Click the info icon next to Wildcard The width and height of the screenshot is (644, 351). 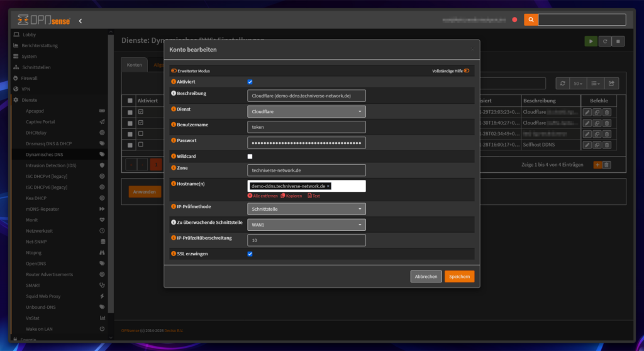tap(174, 156)
